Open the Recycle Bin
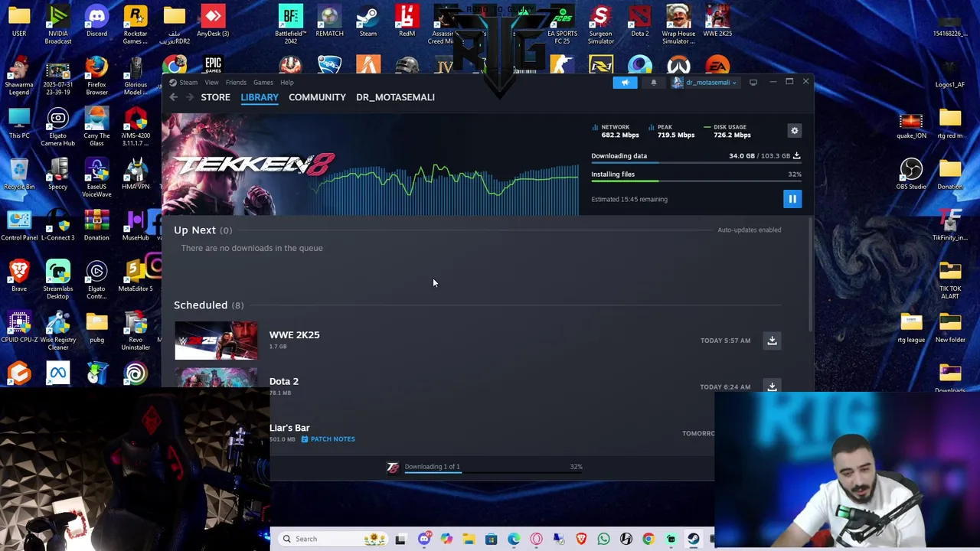Viewport: 980px width, 551px height. (19, 174)
